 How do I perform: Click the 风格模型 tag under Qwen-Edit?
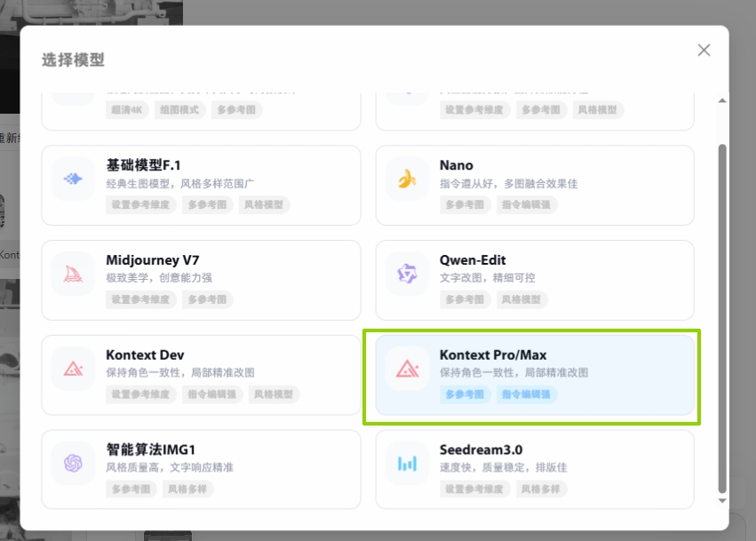521,299
